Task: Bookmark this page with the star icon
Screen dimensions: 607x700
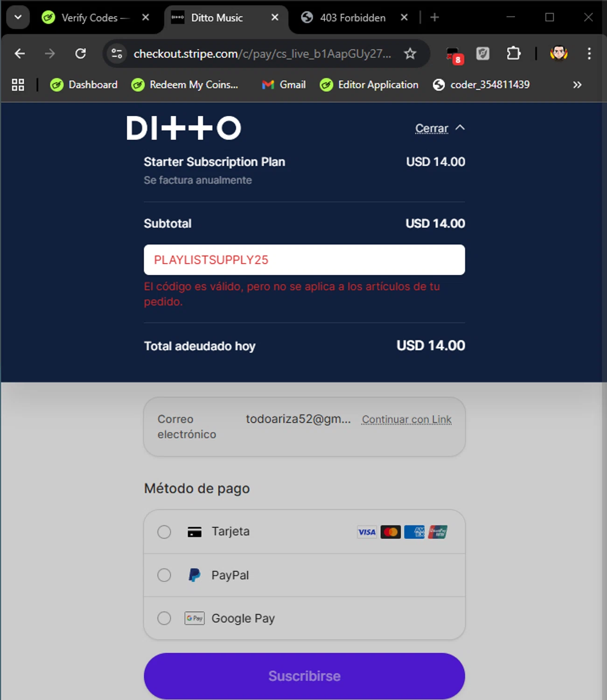Action: [x=410, y=54]
